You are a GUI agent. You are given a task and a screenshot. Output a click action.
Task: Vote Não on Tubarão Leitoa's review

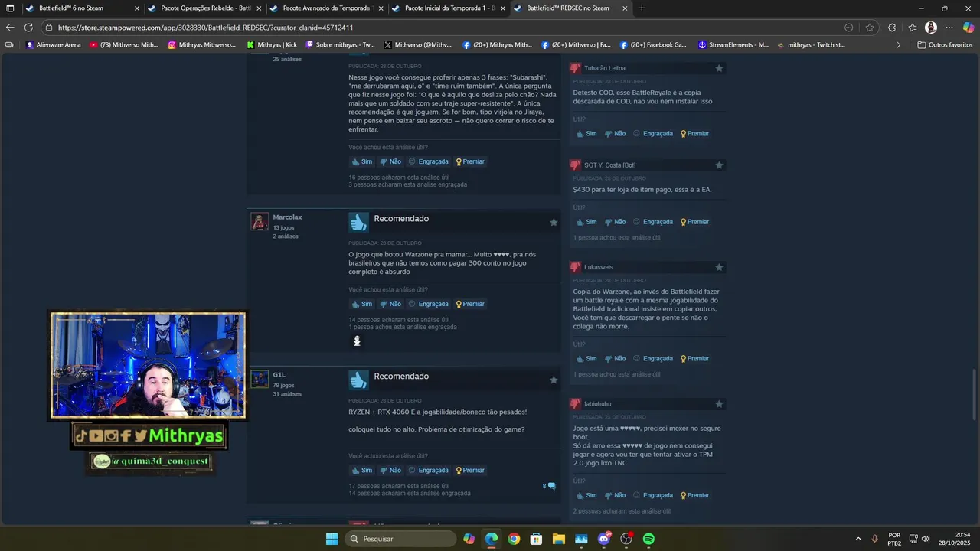tap(615, 133)
